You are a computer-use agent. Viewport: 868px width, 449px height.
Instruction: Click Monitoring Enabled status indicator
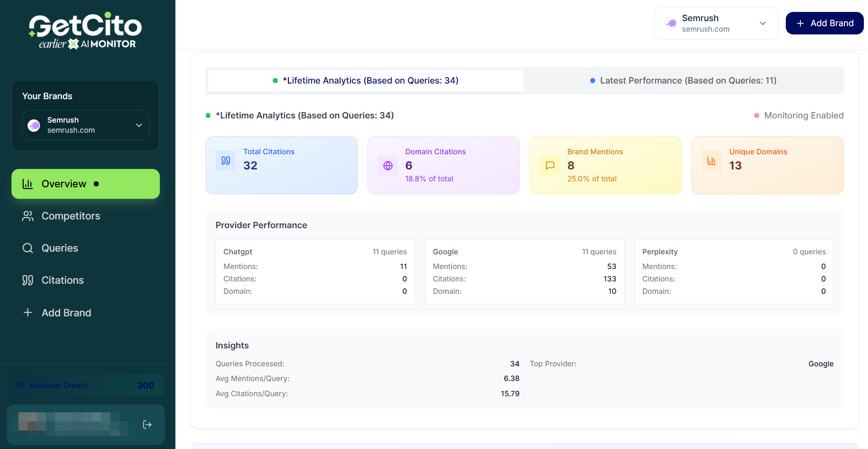pos(799,116)
